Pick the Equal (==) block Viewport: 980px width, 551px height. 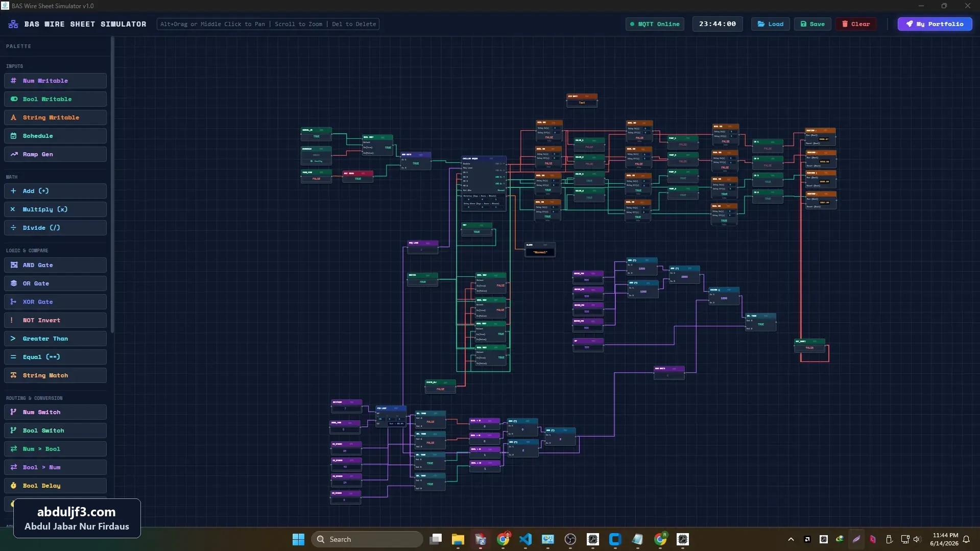click(x=55, y=357)
